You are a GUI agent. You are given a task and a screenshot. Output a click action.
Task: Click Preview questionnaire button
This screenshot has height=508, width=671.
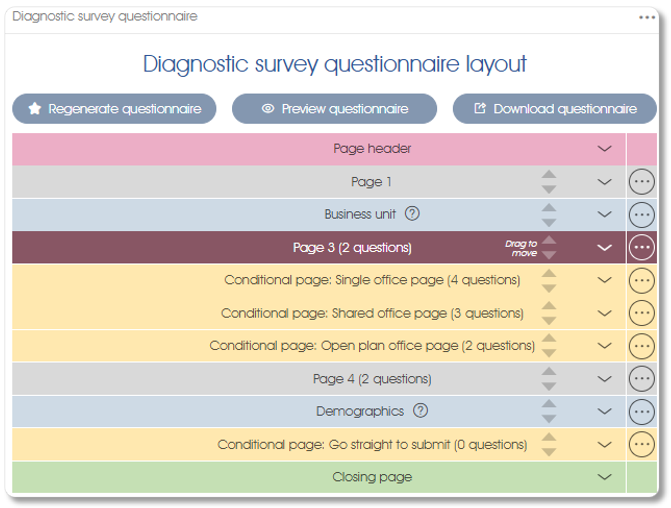pyautogui.click(x=334, y=109)
